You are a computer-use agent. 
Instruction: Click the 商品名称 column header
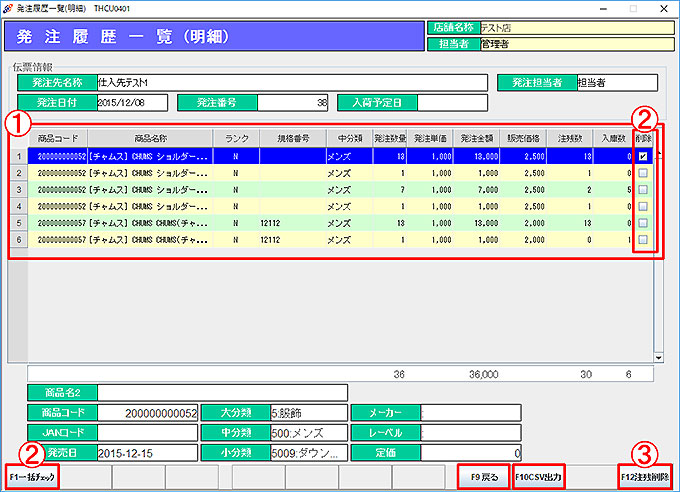(149, 138)
